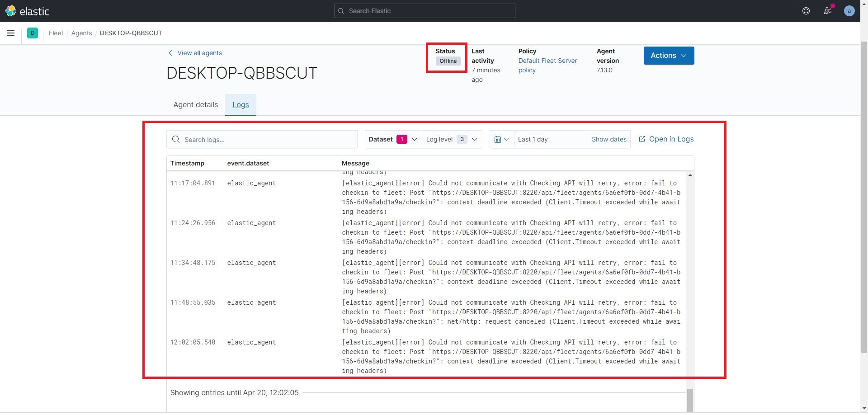Expand the Dataset filter dropdown
This screenshot has height=415, width=868.
tap(393, 139)
